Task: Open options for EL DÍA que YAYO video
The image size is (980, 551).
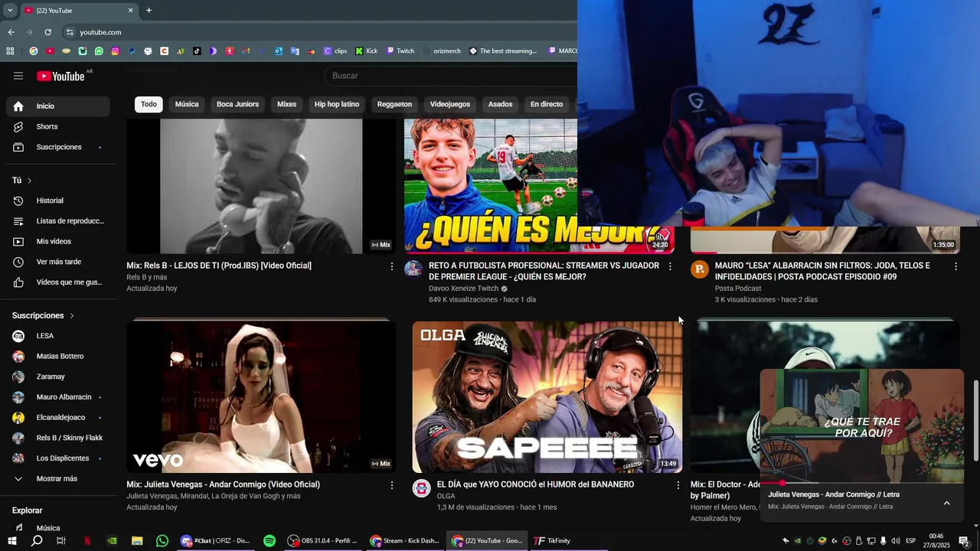Action: coord(678,485)
